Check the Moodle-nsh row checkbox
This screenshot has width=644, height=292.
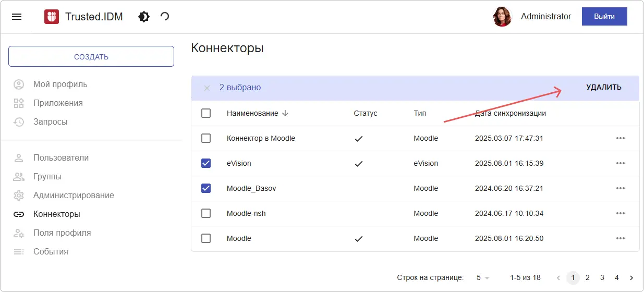tap(206, 213)
